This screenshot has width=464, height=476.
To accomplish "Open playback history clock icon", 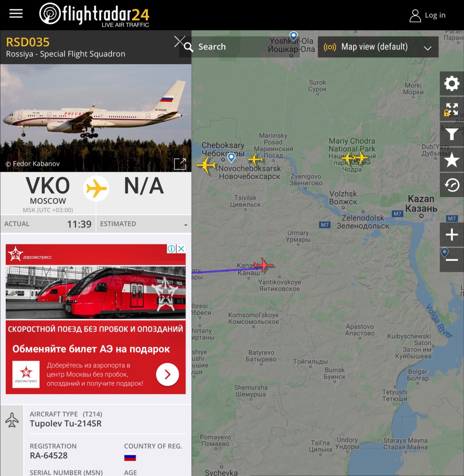I will click(x=452, y=185).
